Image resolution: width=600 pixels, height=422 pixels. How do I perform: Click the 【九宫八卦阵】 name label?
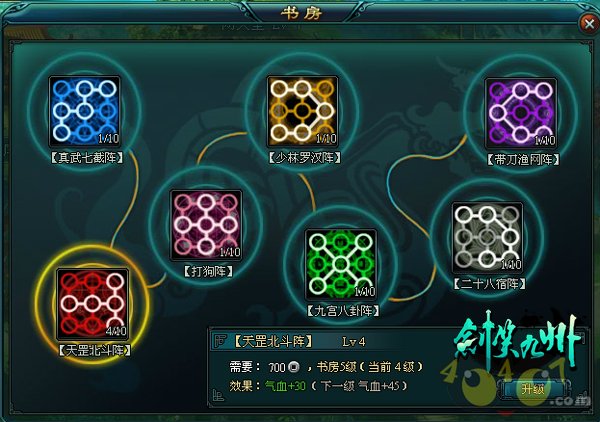[343, 310]
